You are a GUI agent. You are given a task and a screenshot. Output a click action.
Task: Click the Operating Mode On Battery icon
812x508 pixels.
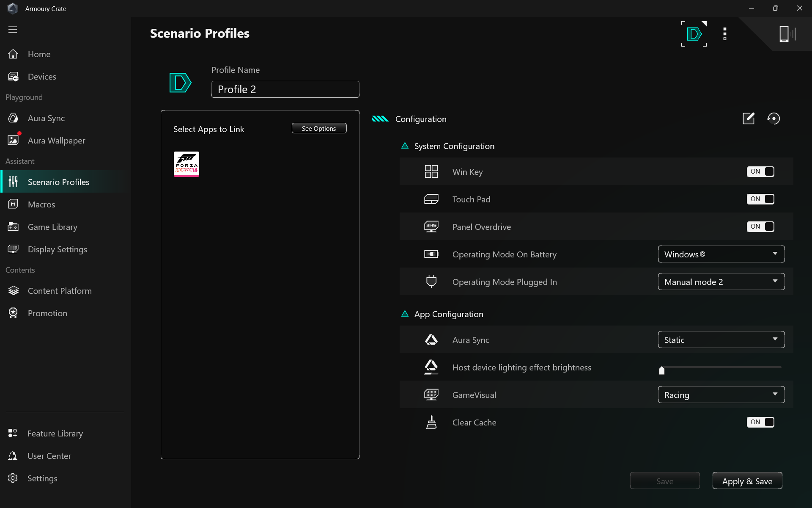coord(431,254)
